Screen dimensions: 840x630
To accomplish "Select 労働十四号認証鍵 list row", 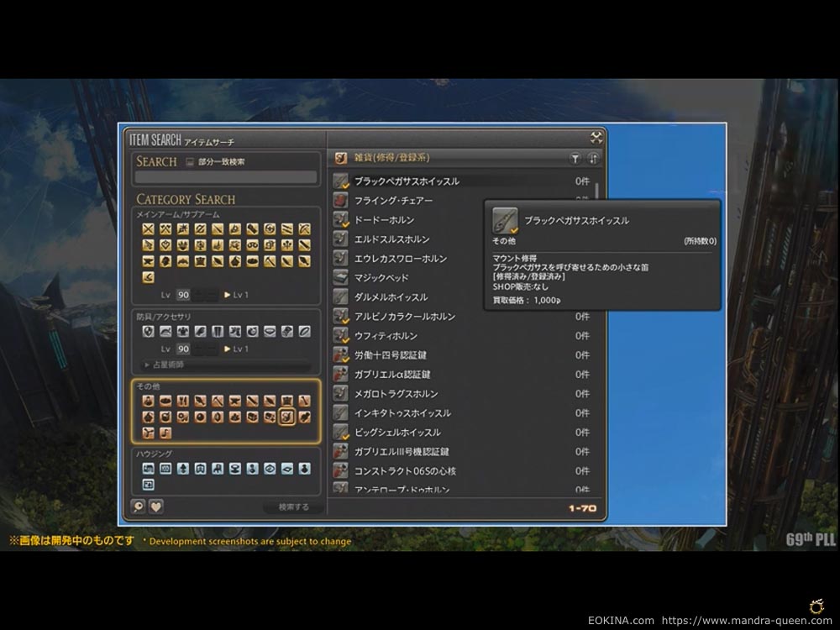I will tap(462, 355).
